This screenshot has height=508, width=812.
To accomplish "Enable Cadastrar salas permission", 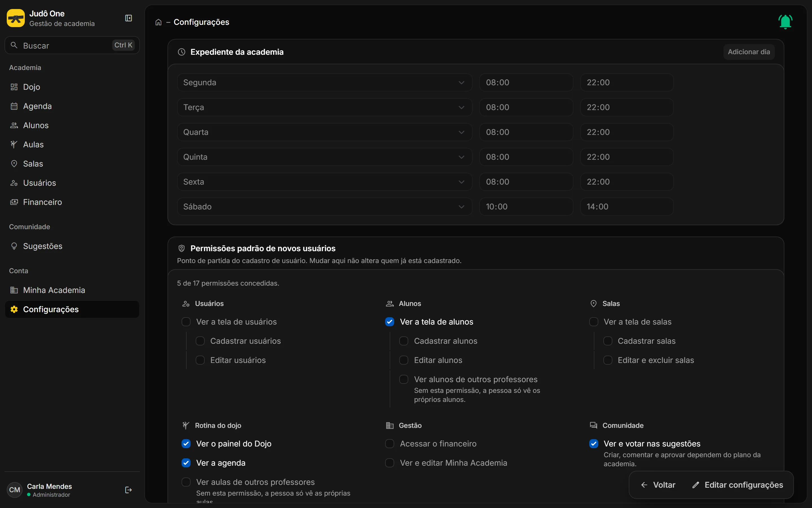I will [608, 341].
